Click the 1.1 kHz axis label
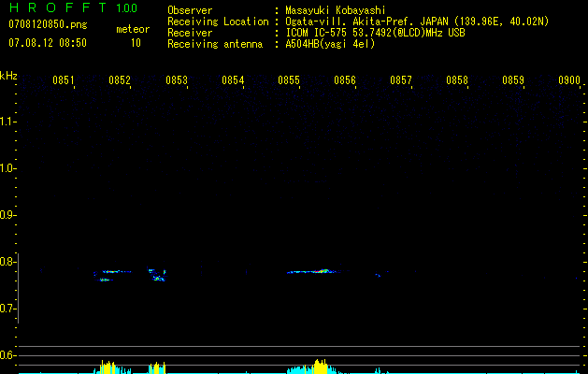 point(7,122)
